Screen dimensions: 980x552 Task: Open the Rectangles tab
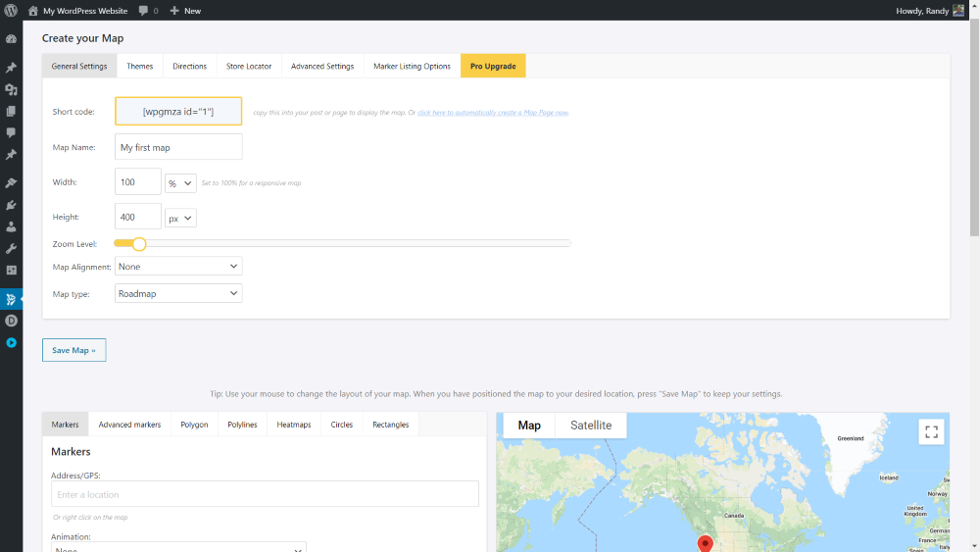pos(391,425)
